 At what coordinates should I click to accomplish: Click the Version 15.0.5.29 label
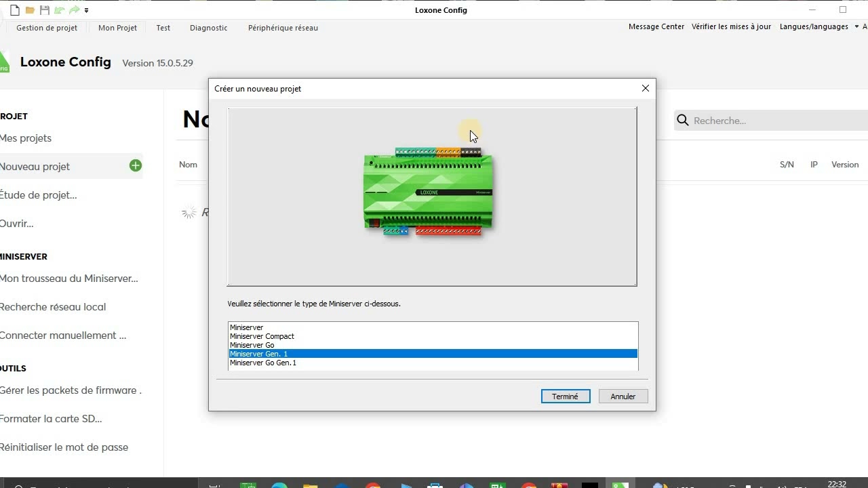(157, 63)
